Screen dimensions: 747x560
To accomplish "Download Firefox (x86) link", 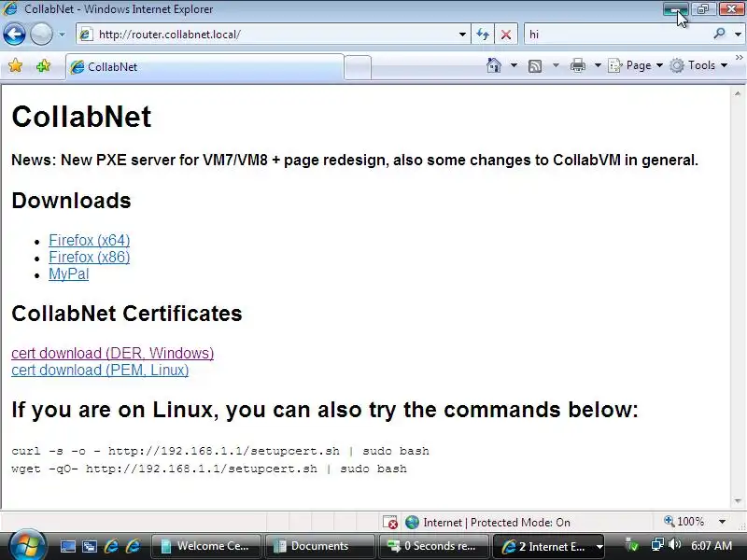I will (89, 258).
